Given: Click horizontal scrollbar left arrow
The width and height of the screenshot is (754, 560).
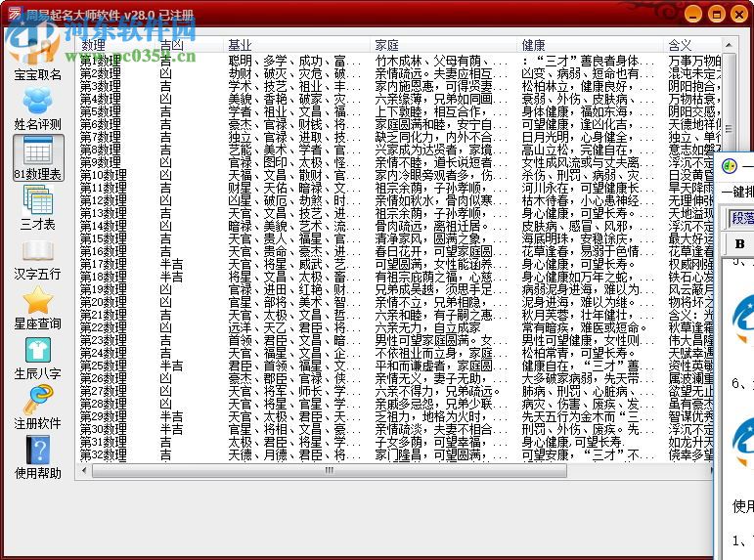Looking at the screenshot, I should (x=85, y=470).
